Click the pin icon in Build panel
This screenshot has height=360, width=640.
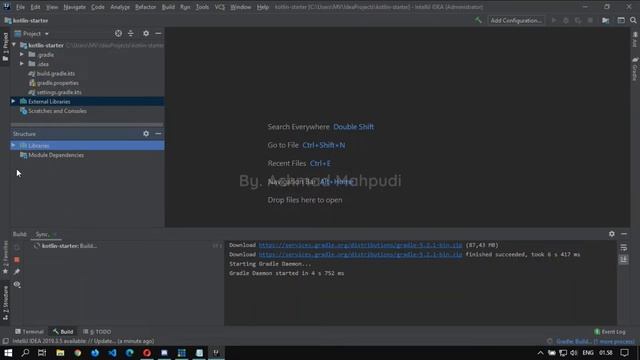(x=17, y=272)
